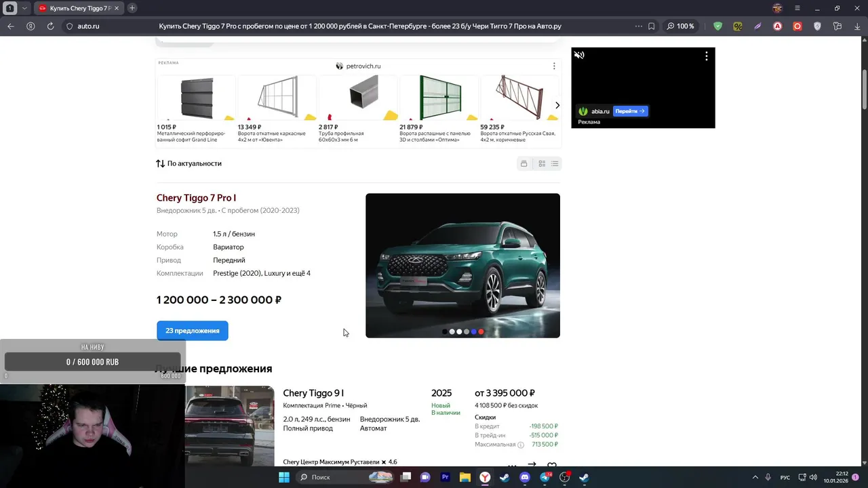Expand the tab list dropdown arrow
The image size is (868, 488).
click(x=24, y=8)
